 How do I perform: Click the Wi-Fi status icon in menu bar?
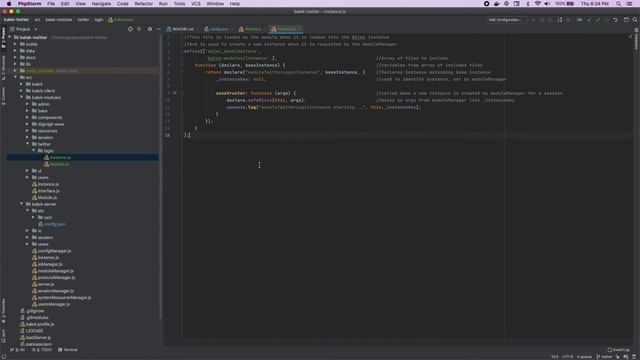pos(538,4)
